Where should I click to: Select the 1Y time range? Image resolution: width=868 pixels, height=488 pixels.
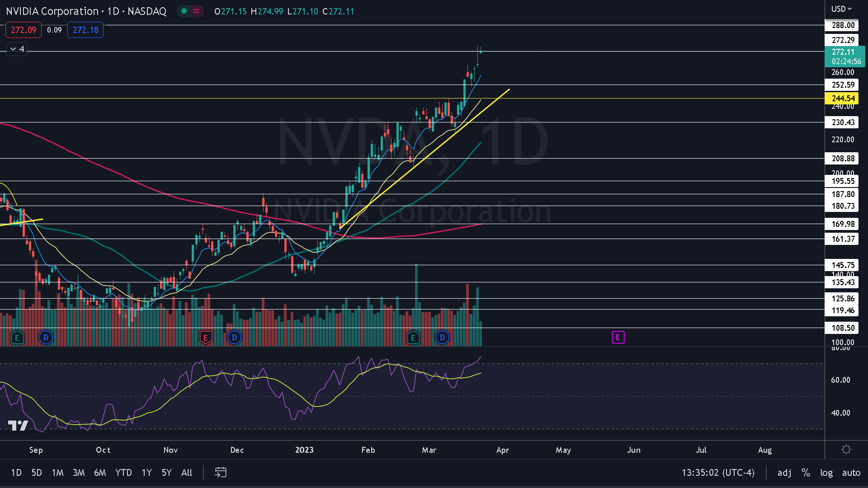(x=146, y=473)
